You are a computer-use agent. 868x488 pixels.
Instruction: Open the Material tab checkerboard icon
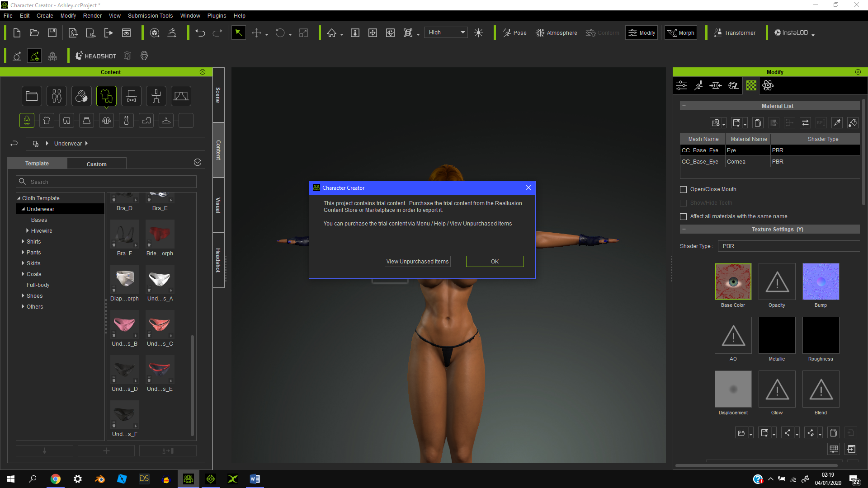[x=751, y=85]
